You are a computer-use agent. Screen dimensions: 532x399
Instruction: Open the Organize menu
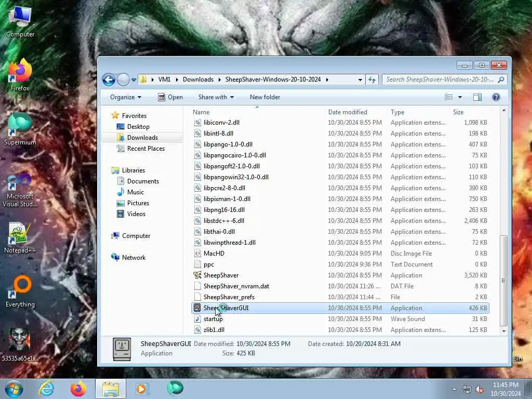click(126, 97)
